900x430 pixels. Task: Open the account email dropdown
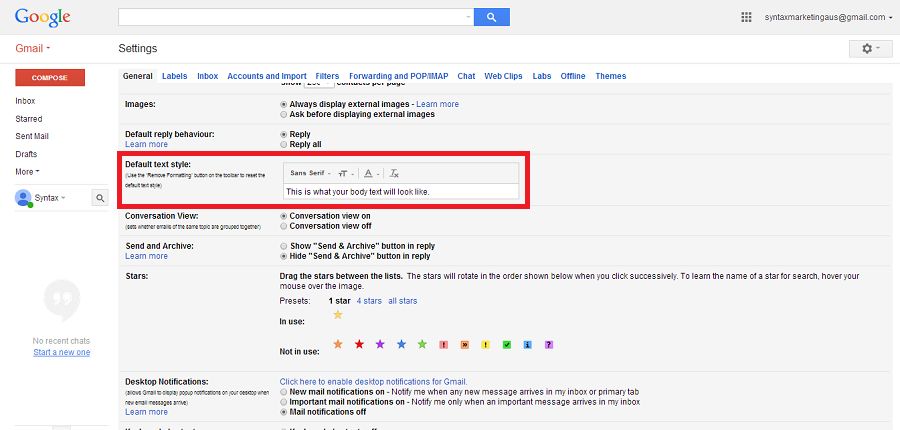coord(828,17)
